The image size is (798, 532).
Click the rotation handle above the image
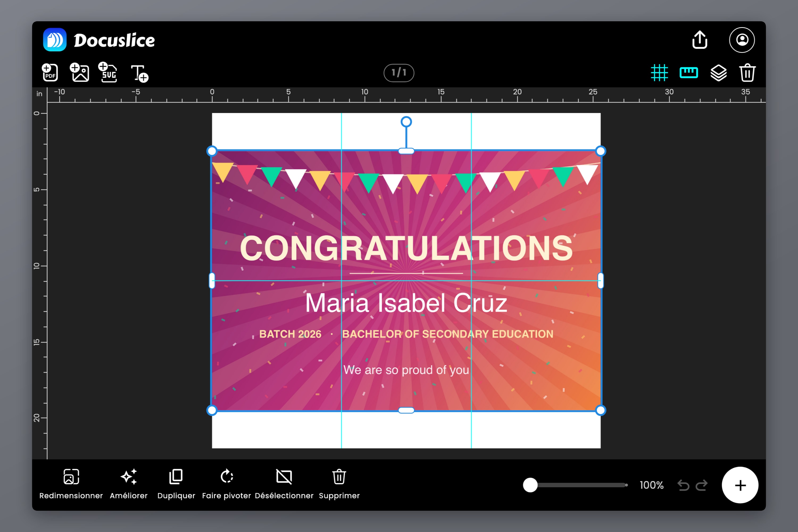pyautogui.click(x=406, y=122)
